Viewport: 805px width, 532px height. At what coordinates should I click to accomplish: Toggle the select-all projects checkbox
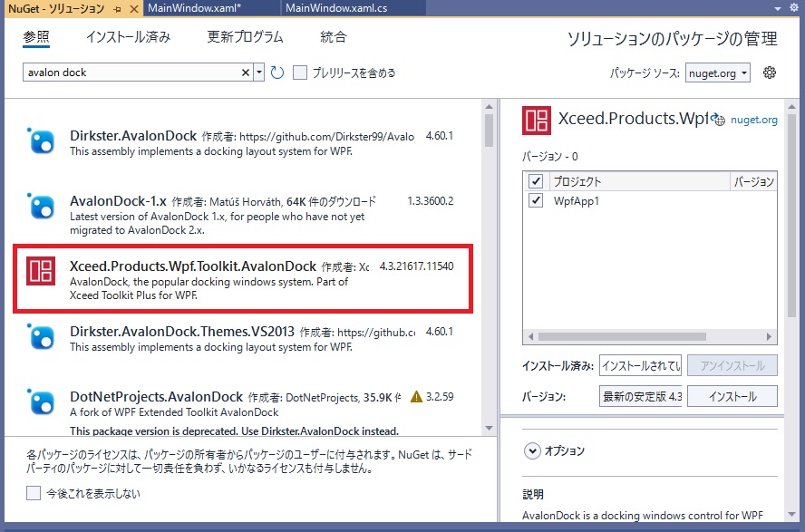[536, 181]
